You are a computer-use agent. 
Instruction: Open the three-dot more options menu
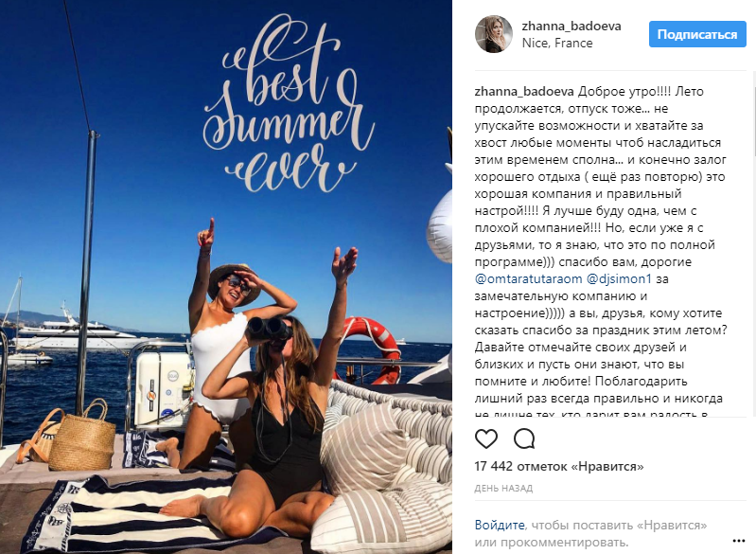click(x=739, y=541)
